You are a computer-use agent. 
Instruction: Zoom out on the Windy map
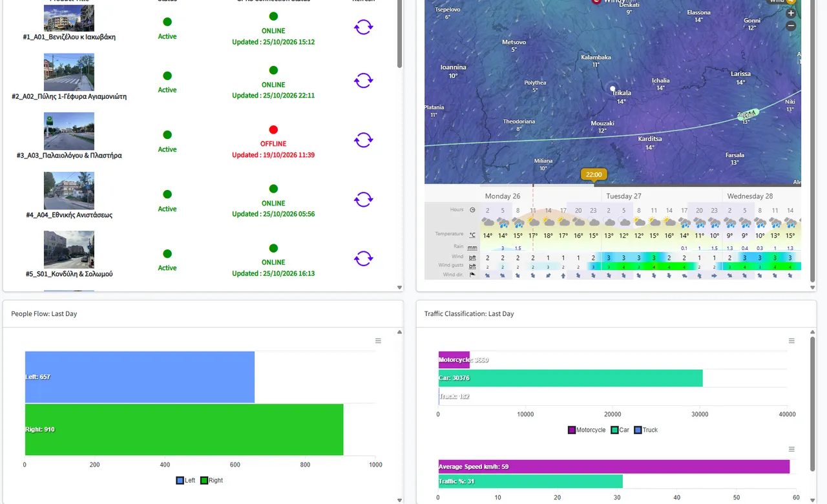(x=791, y=26)
